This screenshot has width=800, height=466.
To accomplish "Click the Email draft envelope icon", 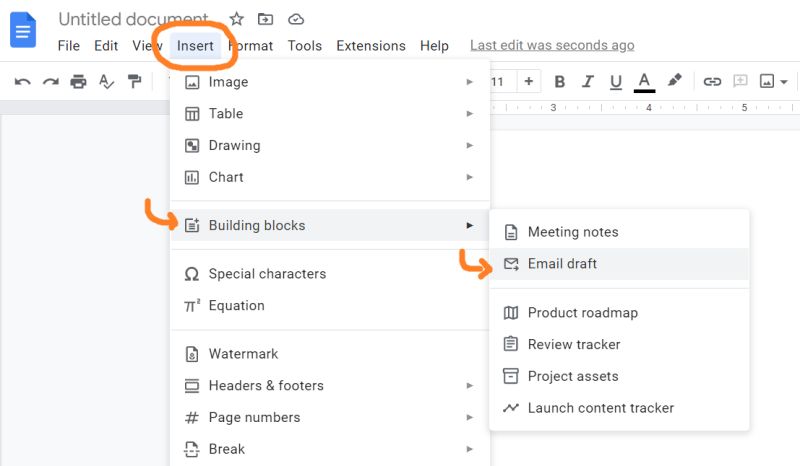I will point(511,264).
